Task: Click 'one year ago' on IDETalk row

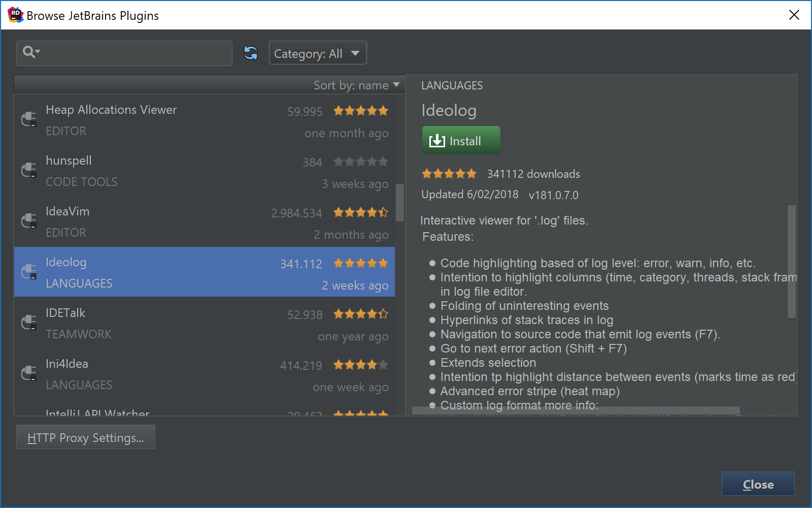Action: 353,336
